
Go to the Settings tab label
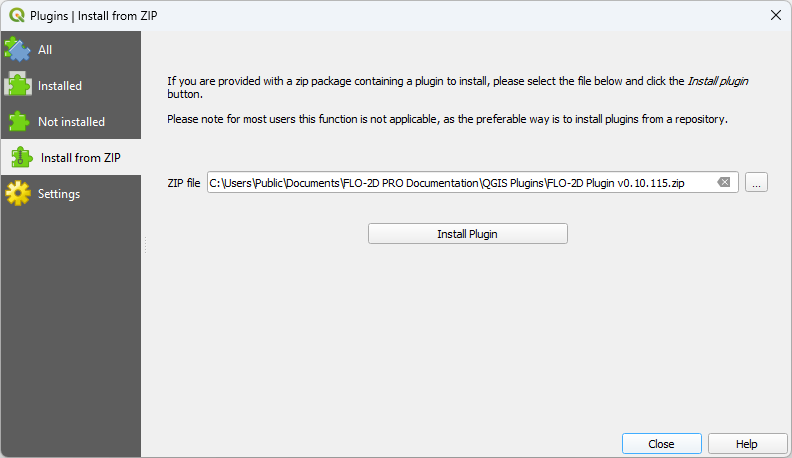(x=59, y=194)
